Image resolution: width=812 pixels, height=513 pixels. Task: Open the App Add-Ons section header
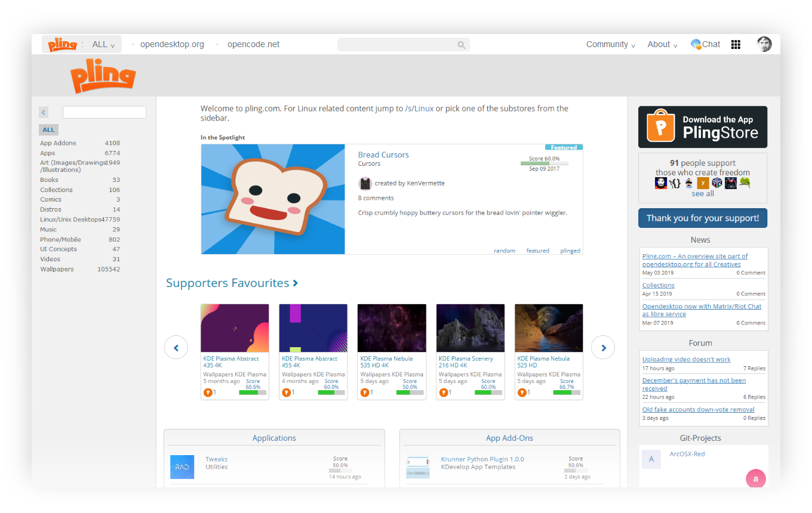509,438
